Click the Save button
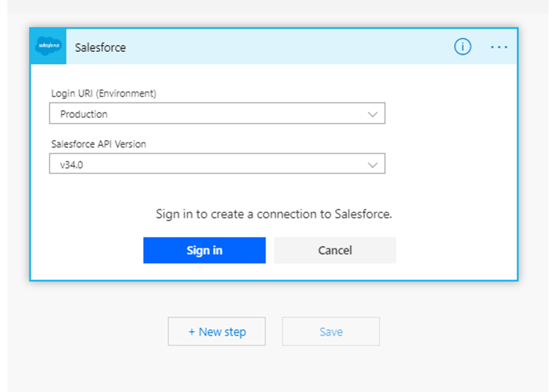The image size is (556, 392). (x=331, y=332)
